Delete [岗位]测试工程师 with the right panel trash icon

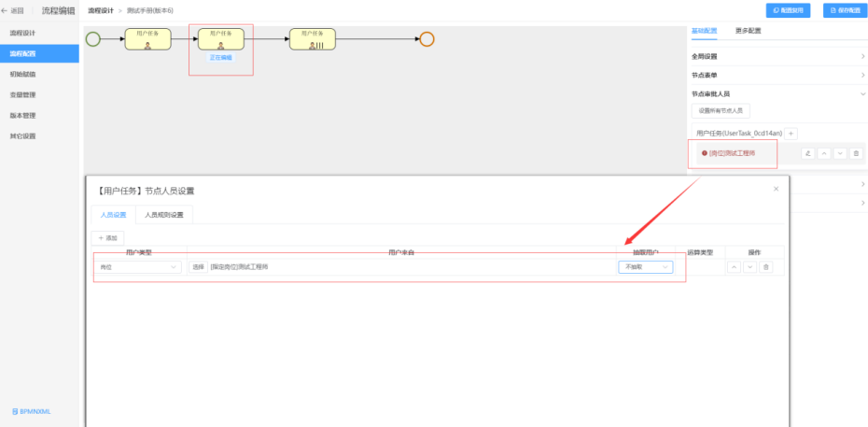(856, 153)
